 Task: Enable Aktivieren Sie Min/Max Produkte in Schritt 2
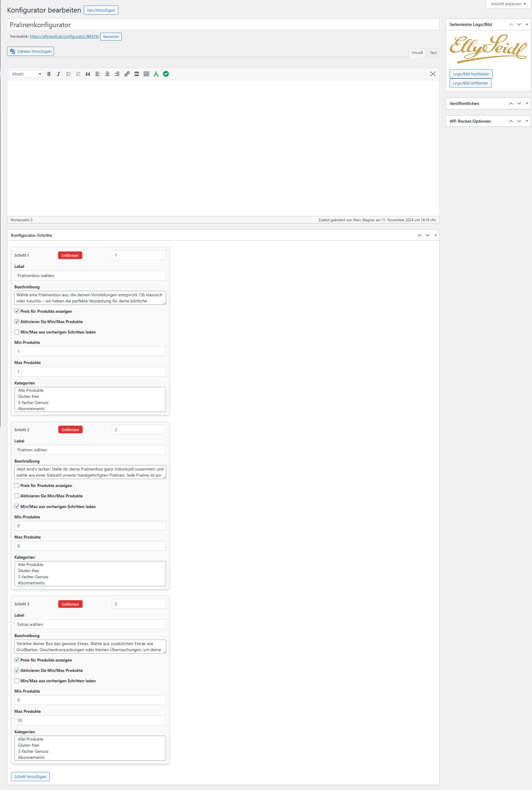tap(17, 496)
